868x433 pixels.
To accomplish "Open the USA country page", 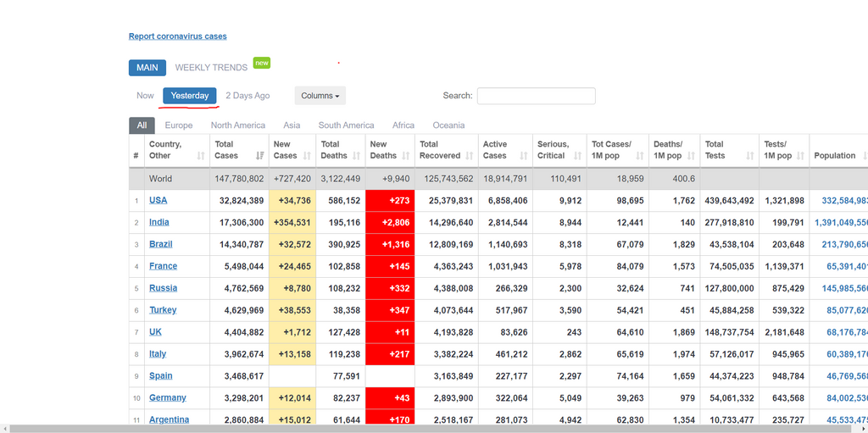I will 158,200.
